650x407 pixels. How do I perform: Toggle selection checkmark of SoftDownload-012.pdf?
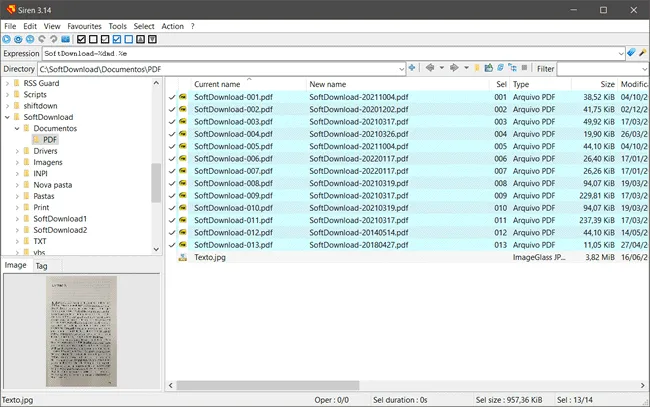pos(172,233)
